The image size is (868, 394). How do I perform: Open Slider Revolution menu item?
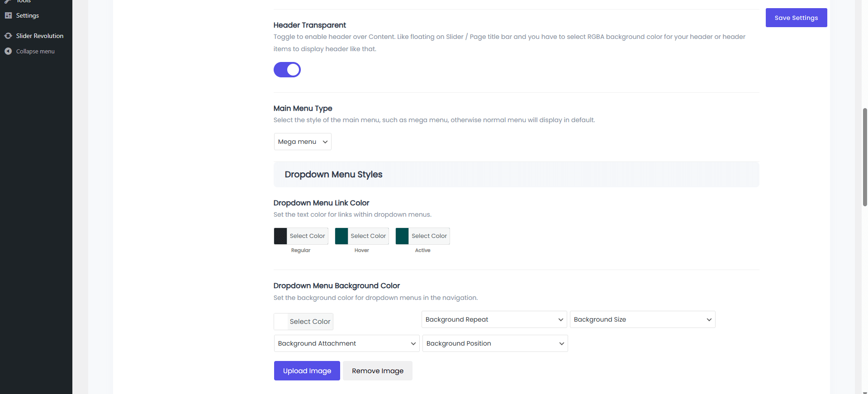tap(40, 36)
